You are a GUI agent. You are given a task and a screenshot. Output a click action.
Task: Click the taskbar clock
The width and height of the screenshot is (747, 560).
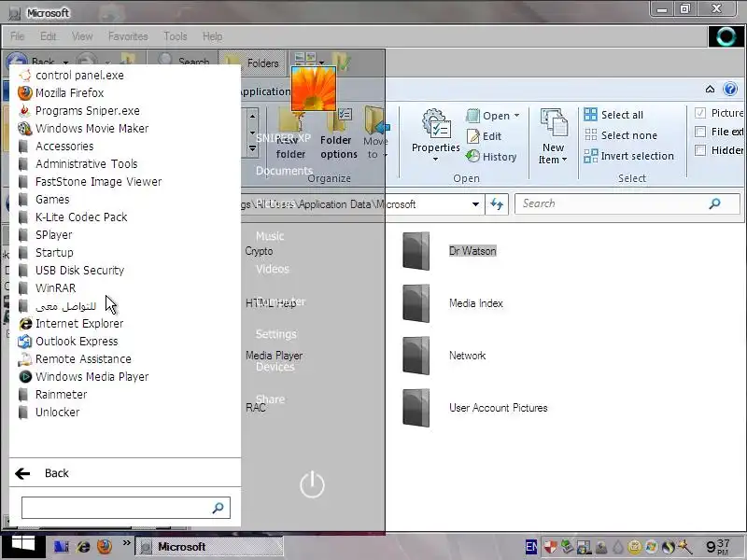coord(718,547)
